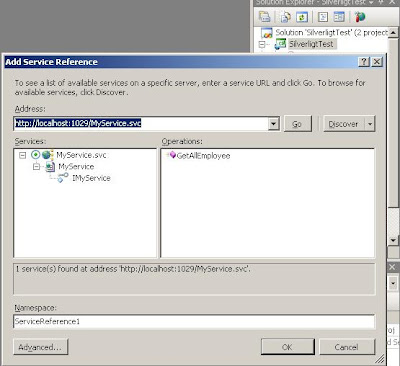Screen dimensions: 400x366
Task: Click the MyService.svc globe icon
Action: coord(47,155)
